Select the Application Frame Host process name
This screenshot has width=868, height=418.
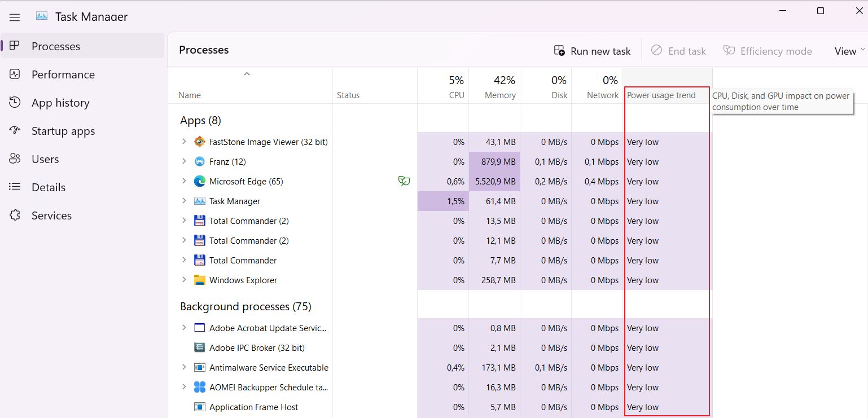pyautogui.click(x=254, y=407)
